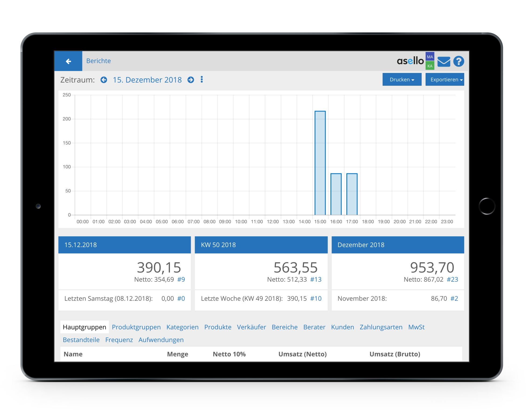Click the #9 receipts link

coord(181,280)
